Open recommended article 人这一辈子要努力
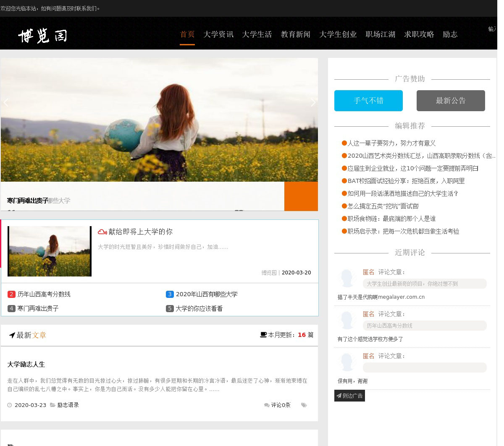Viewport: 504px width, 446px height. click(x=391, y=143)
